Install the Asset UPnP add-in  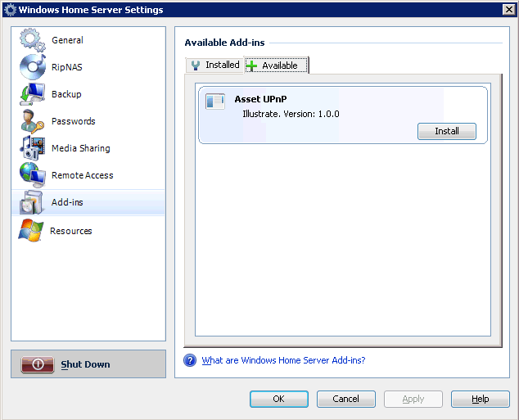(x=446, y=131)
